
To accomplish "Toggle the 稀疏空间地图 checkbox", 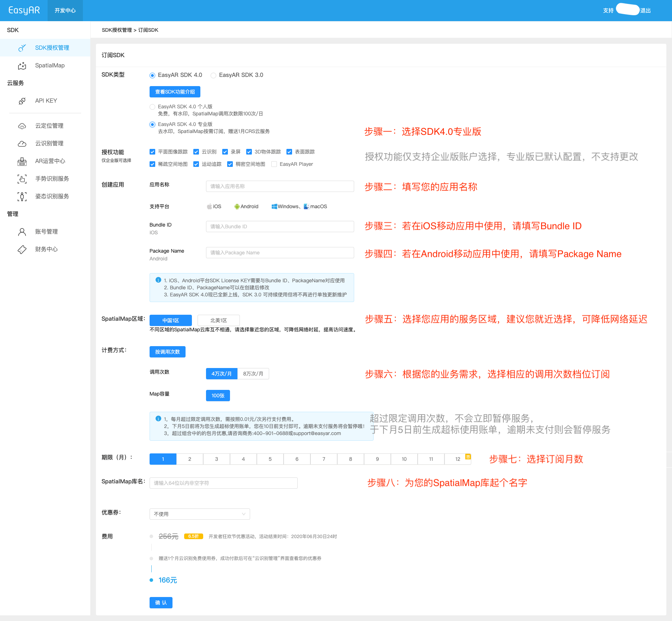I will 152,164.
